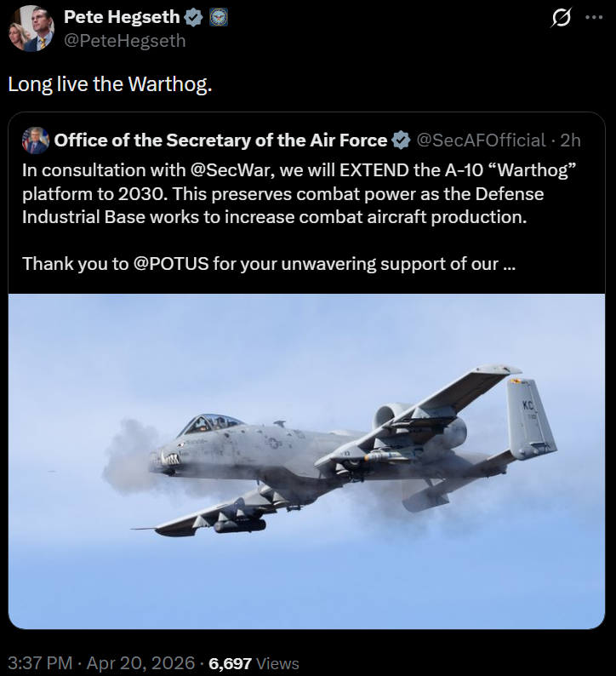The image size is (616, 676).
Task: Open the Office of the Secretary of the Air Force name
Action: (220, 140)
